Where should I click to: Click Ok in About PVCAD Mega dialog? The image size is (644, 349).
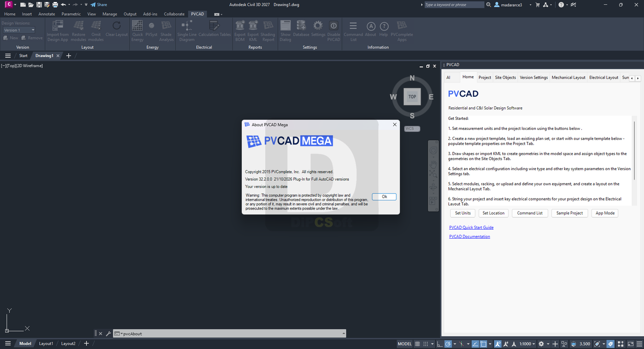(384, 196)
